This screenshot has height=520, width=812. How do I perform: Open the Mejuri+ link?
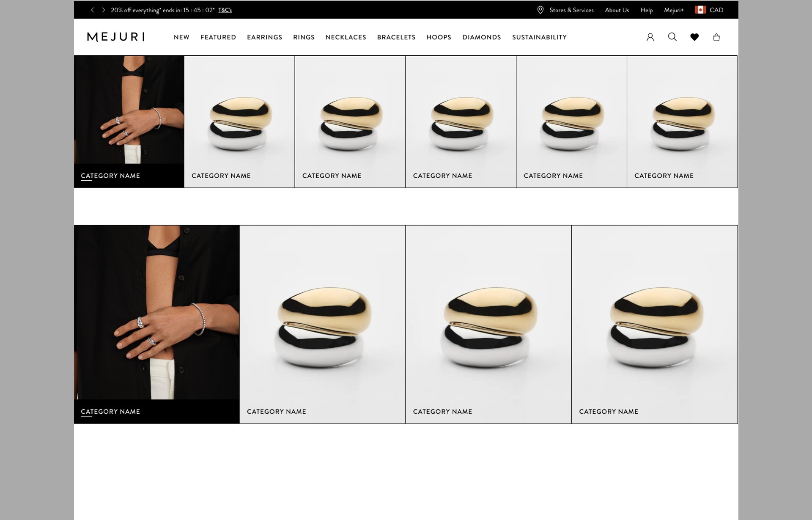tap(674, 10)
